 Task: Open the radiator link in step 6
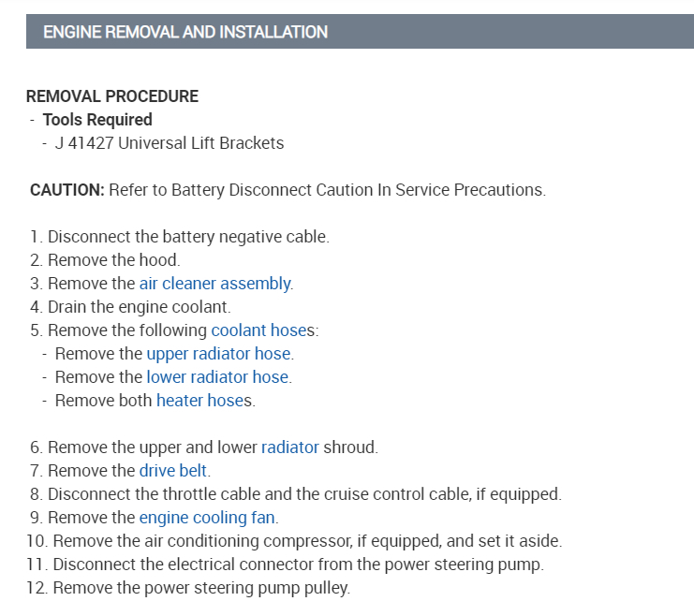tap(289, 447)
